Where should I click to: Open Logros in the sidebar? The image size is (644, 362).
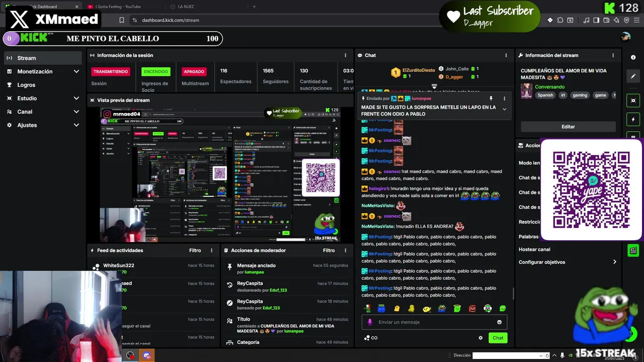(x=43, y=85)
